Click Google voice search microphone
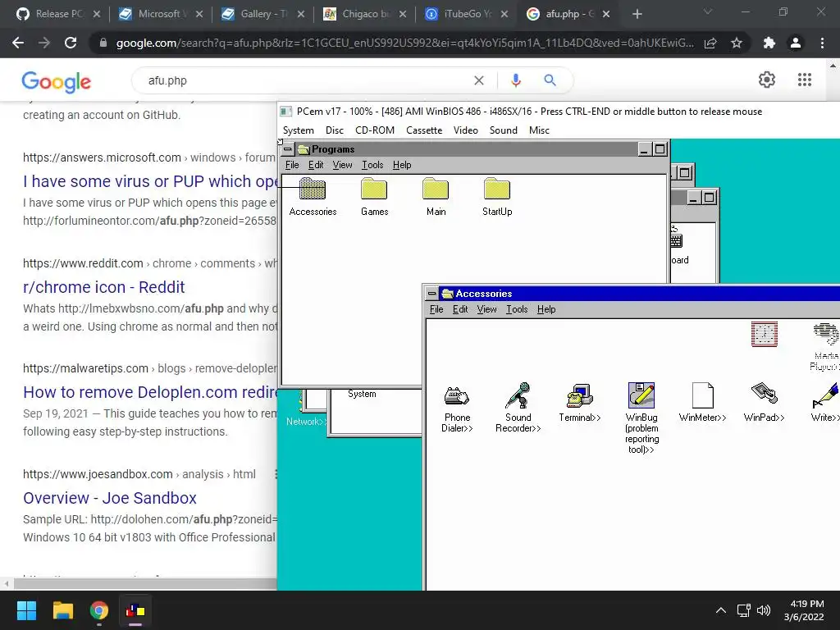This screenshot has width=840, height=630. coord(515,80)
